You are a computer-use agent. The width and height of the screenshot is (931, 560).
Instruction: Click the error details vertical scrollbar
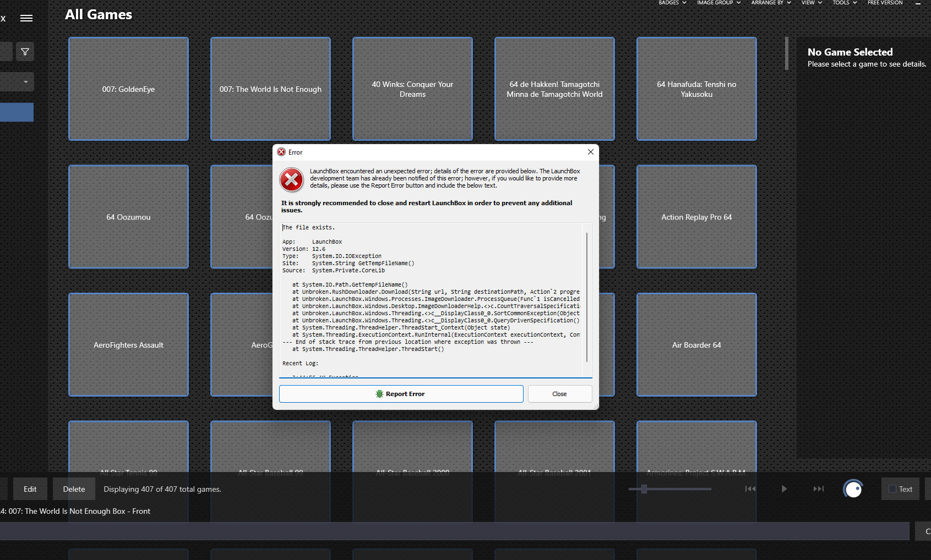pos(587,297)
